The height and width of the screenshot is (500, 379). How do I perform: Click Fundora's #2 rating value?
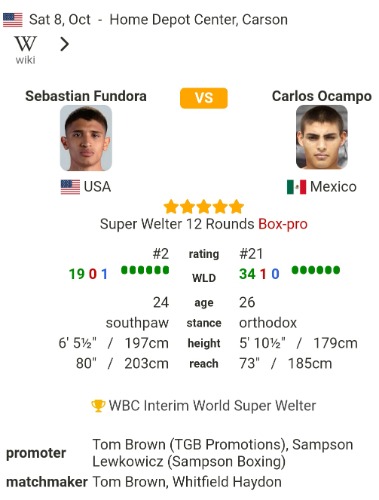click(x=161, y=254)
